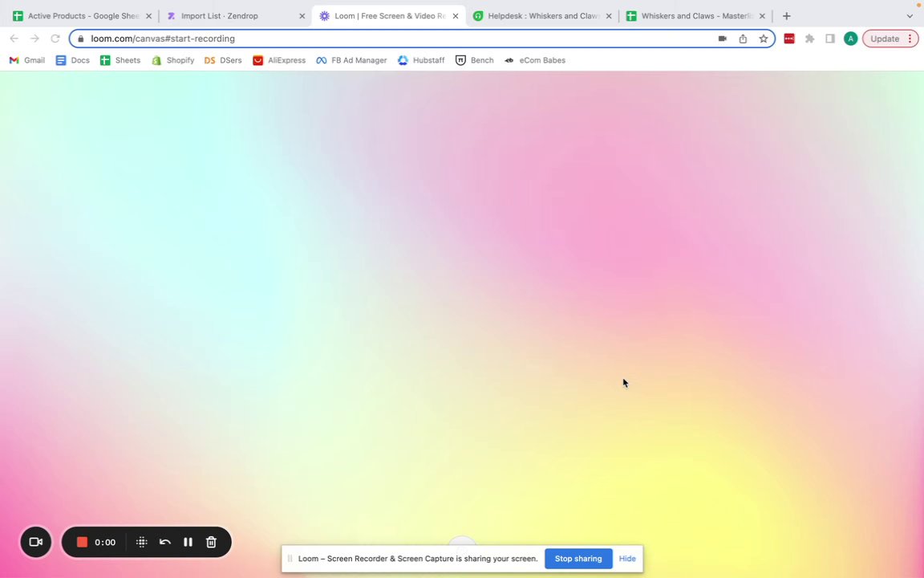Open the Hubstaff bookmark
924x578 pixels.
[x=421, y=60]
